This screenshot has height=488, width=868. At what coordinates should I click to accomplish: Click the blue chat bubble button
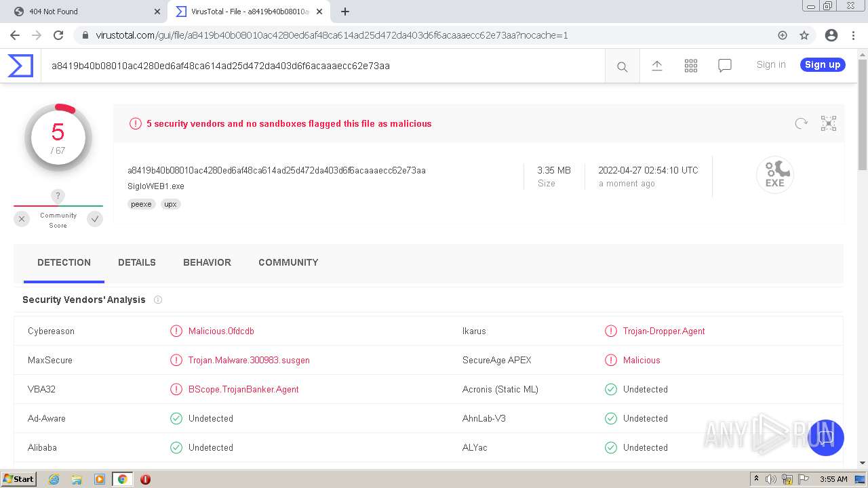tap(825, 437)
